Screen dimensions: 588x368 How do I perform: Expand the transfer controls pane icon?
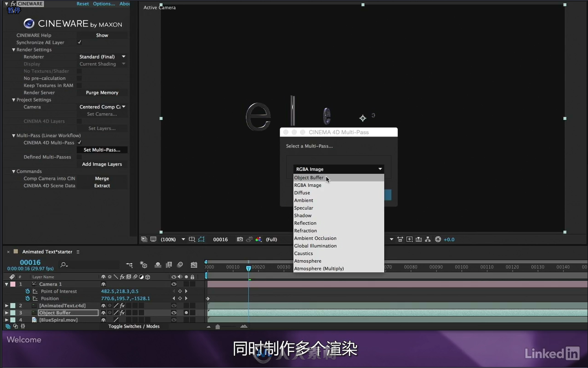click(16, 326)
